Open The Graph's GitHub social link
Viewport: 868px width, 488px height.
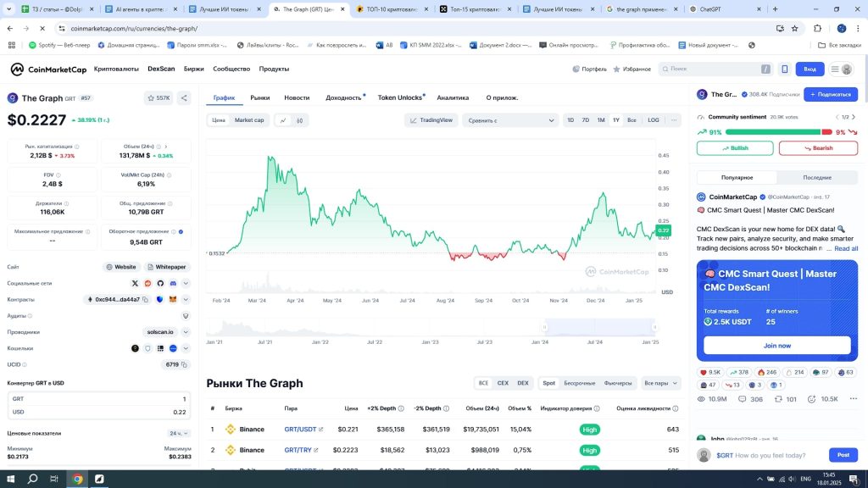(x=160, y=283)
